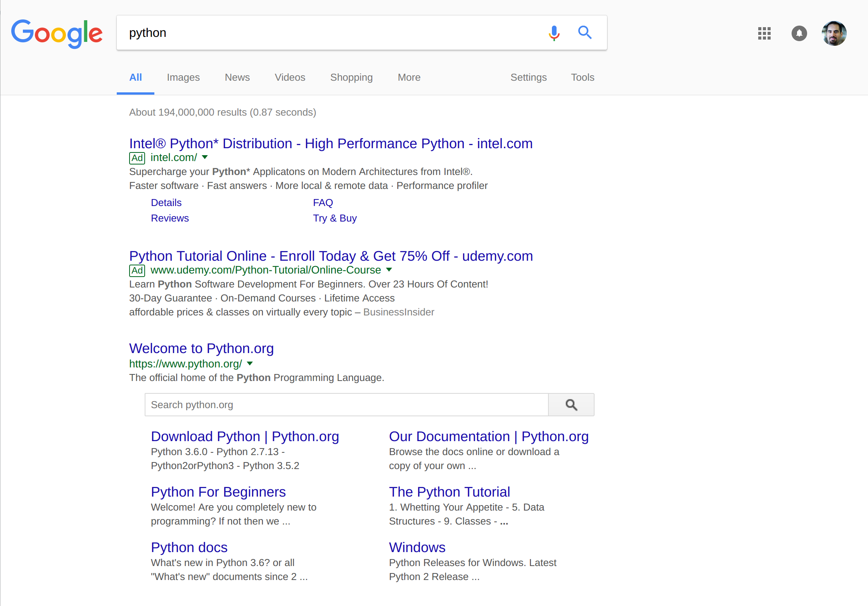Open the Python docs link
Screen dimensions: 868x606
189,547
